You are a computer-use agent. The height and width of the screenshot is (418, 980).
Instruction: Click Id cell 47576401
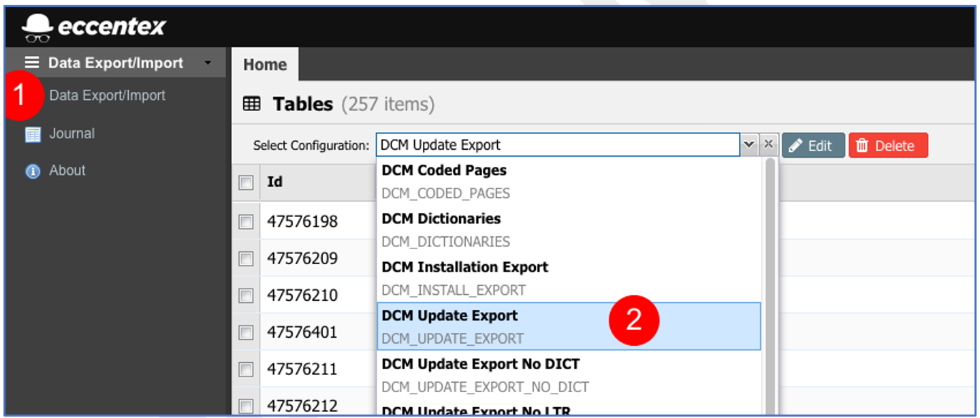pos(302,332)
